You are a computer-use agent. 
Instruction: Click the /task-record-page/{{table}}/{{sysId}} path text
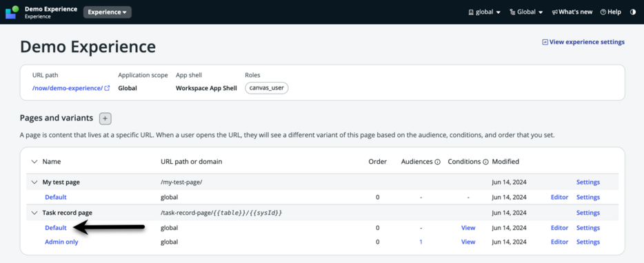tap(221, 213)
